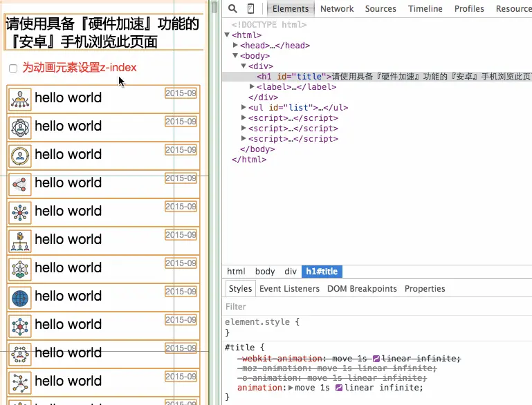Toggle the device mode phone icon
The height and width of the screenshot is (405, 532).
pos(250,8)
